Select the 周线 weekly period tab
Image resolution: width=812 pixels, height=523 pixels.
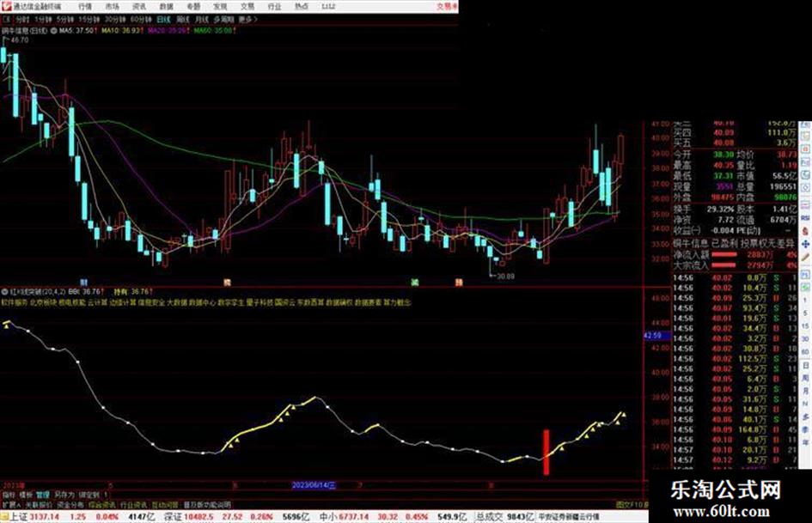click(x=183, y=19)
